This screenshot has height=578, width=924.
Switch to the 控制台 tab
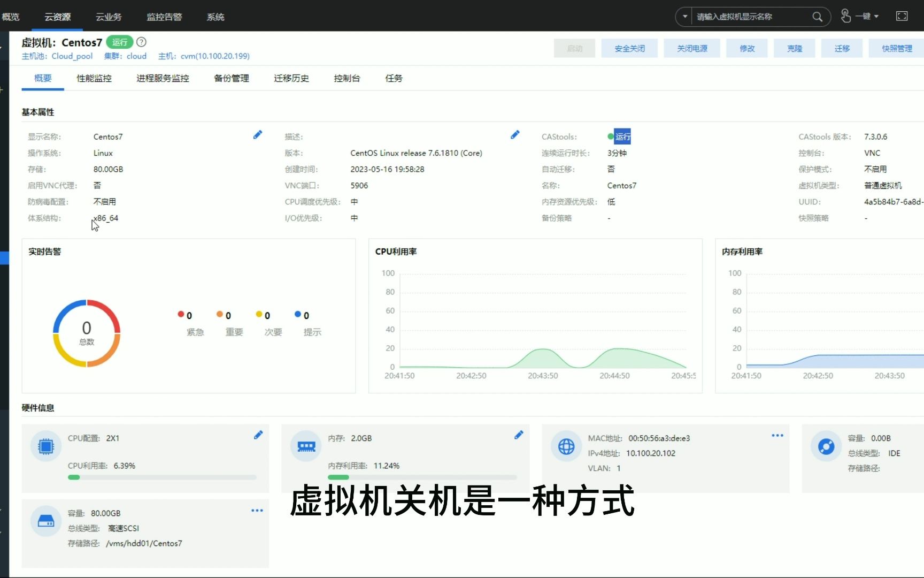click(347, 78)
